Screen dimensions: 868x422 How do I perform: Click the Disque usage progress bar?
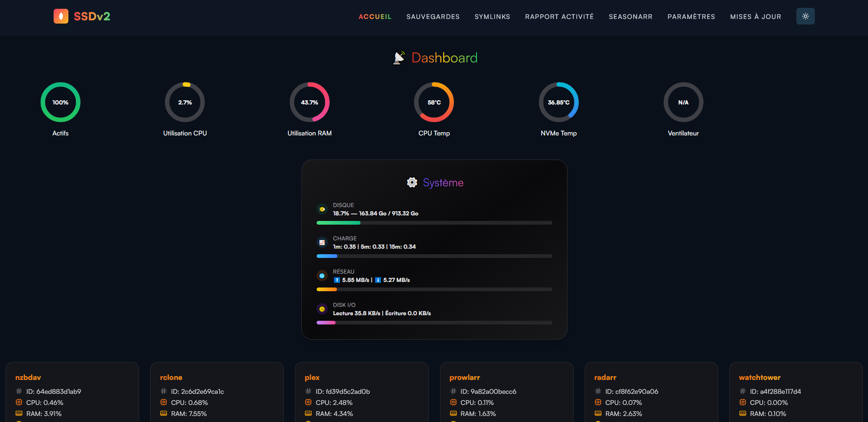tap(434, 223)
